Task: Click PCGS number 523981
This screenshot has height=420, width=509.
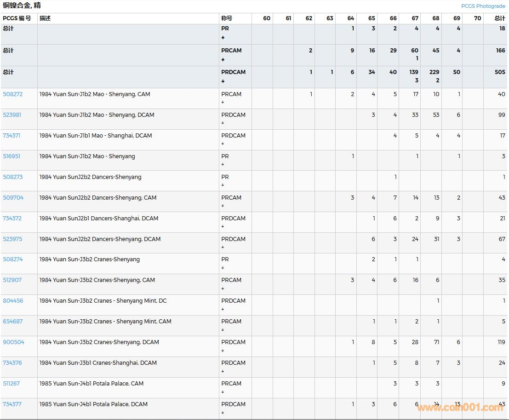Action: [12, 115]
